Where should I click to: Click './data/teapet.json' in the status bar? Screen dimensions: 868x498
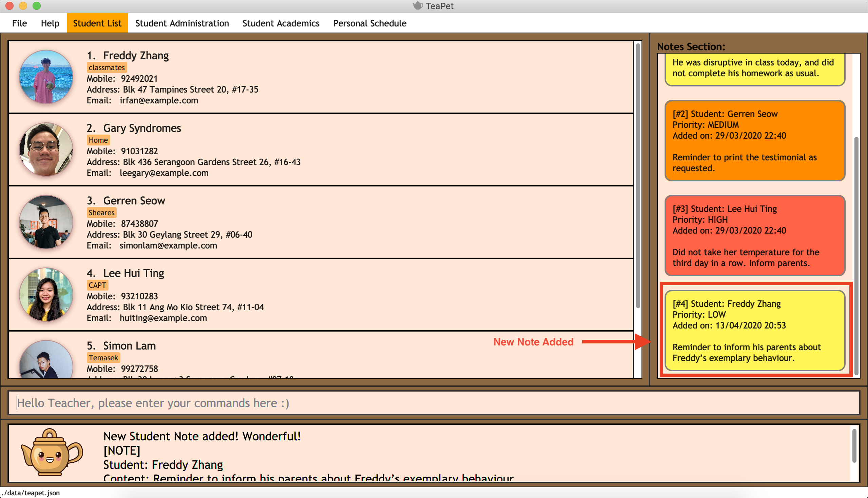pos(31,493)
